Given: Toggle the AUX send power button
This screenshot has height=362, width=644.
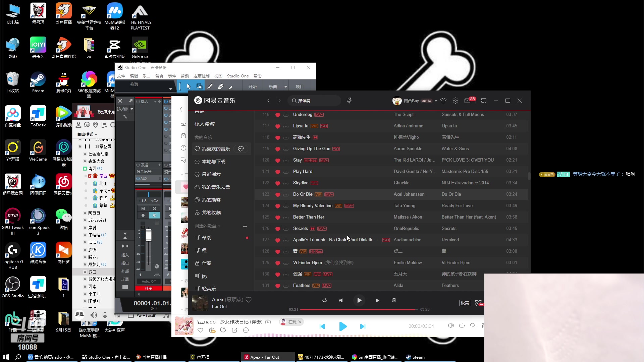Looking at the screenshot, I should [x=138, y=179].
